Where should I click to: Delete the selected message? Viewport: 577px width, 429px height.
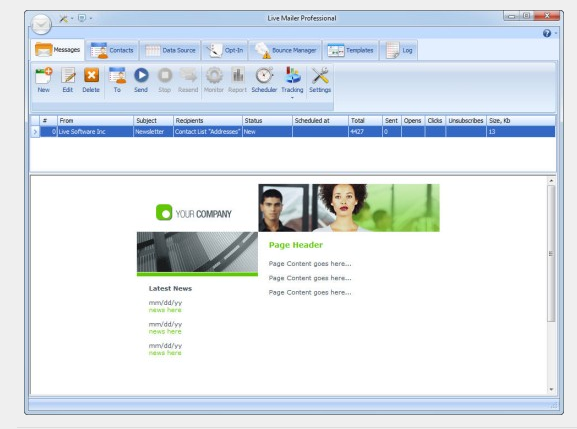(x=91, y=80)
